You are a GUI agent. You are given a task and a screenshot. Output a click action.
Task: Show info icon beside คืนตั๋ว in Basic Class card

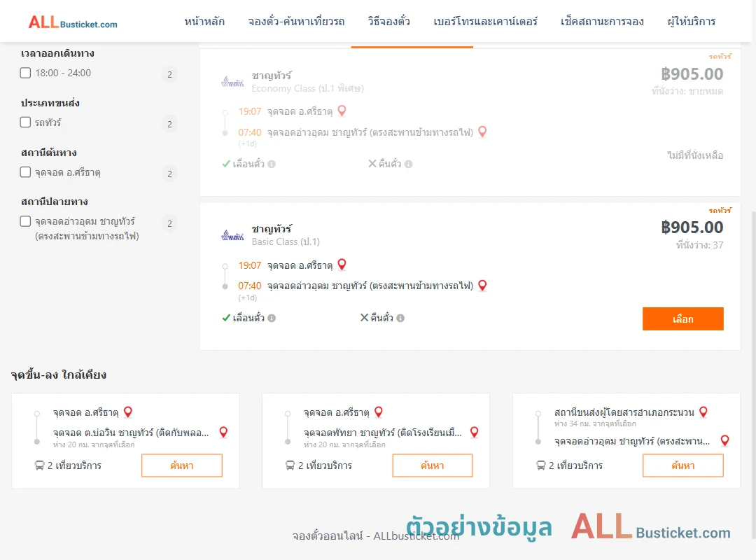tap(400, 318)
